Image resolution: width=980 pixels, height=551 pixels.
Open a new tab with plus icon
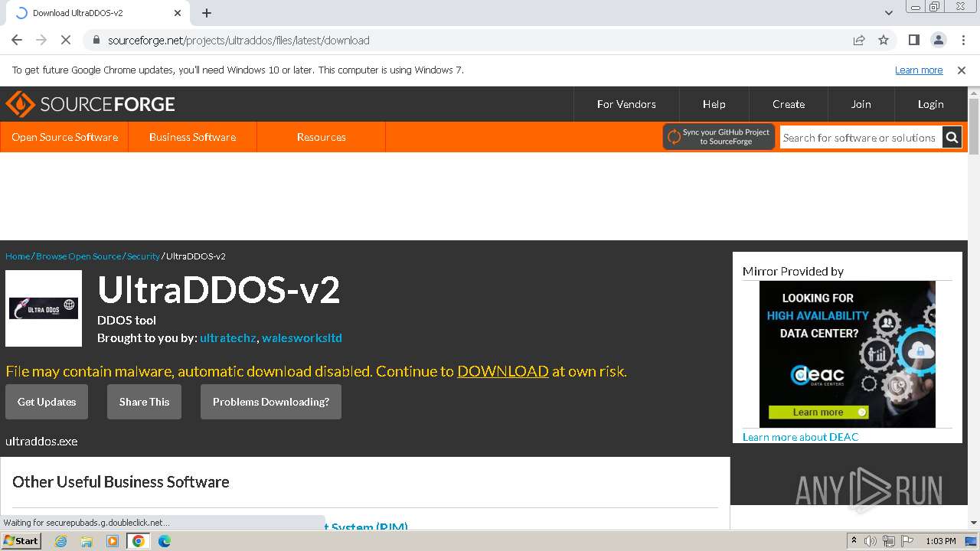click(x=207, y=13)
